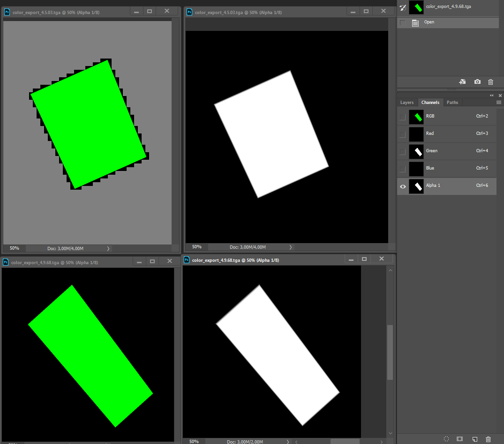Delete current channel with trash icon
The height and width of the screenshot is (444, 504).
pos(488,439)
